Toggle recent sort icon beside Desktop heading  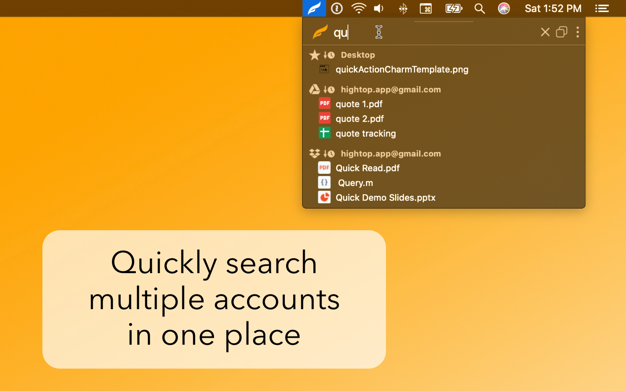(x=329, y=55)
